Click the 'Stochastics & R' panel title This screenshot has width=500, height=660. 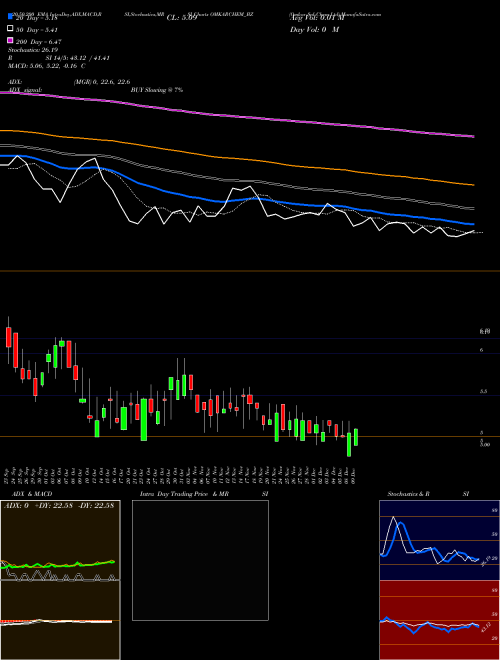click(x=408, y=494)
